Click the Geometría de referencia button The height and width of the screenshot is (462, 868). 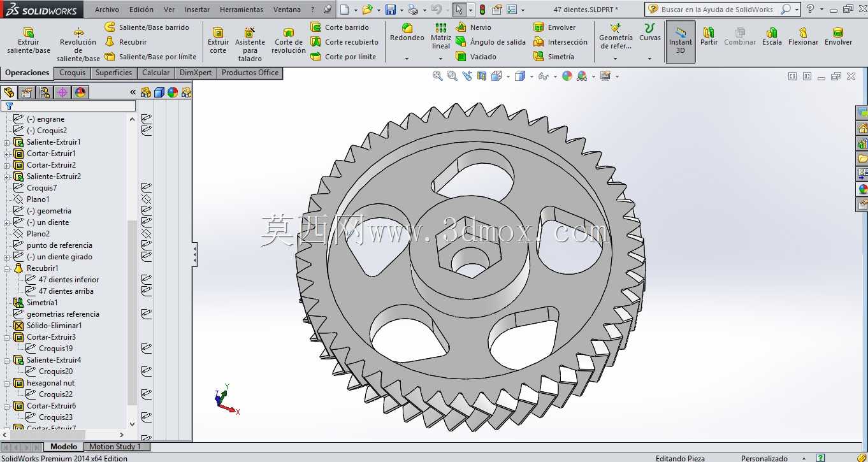click(x=616, y=38)
